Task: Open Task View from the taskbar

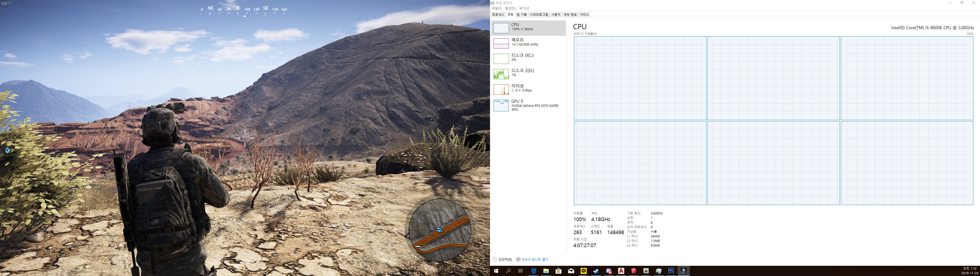Action: [x=520, y=271]
